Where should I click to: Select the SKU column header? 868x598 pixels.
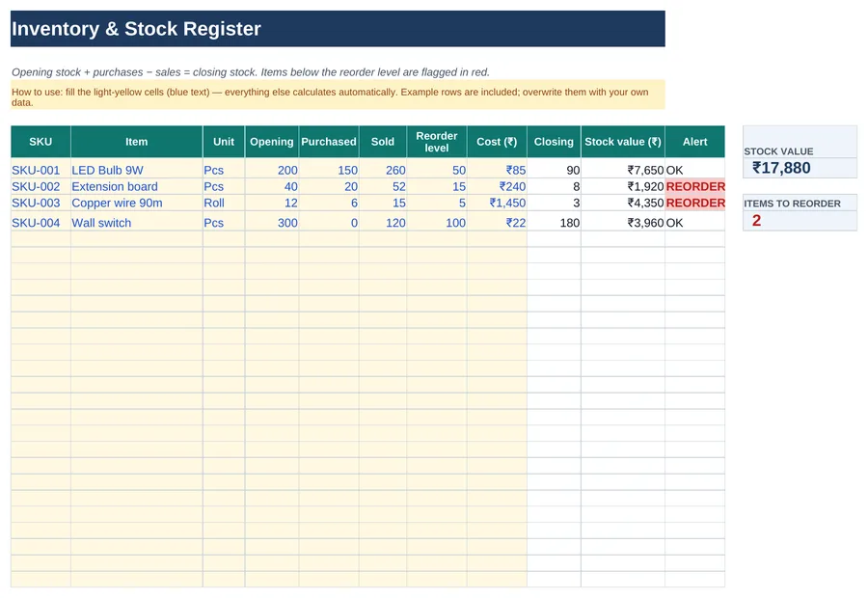tap(41, 142)
